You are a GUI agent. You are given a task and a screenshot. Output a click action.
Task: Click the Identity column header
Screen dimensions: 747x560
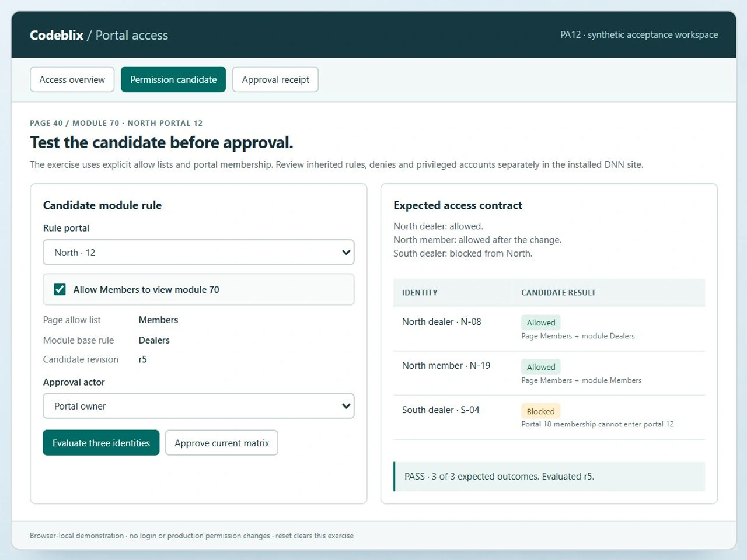(x=420, y=293)
